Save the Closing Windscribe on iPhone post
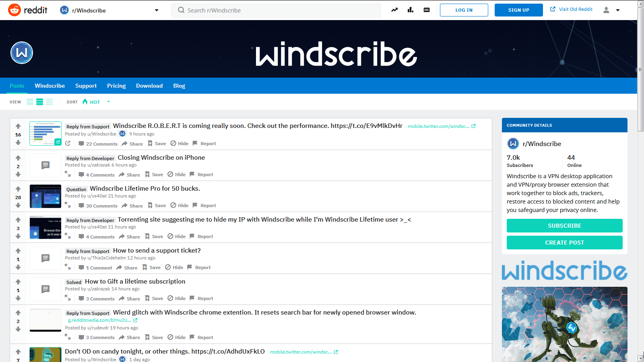644x362 pixels. point(154,175)
